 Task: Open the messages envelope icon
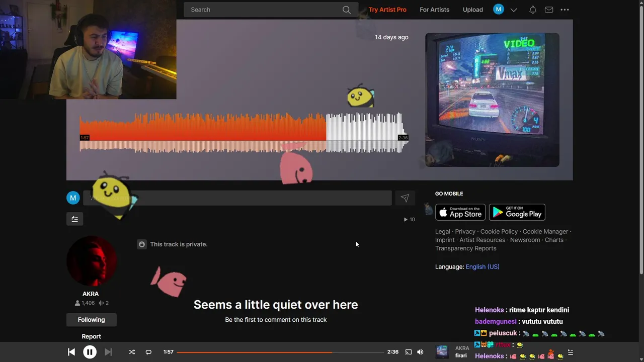549,10
